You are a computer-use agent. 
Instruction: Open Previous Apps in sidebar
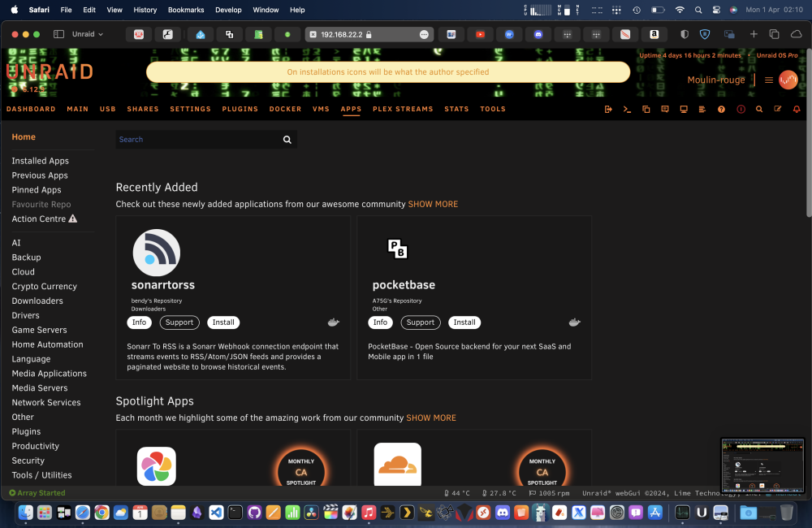point(40,175)
